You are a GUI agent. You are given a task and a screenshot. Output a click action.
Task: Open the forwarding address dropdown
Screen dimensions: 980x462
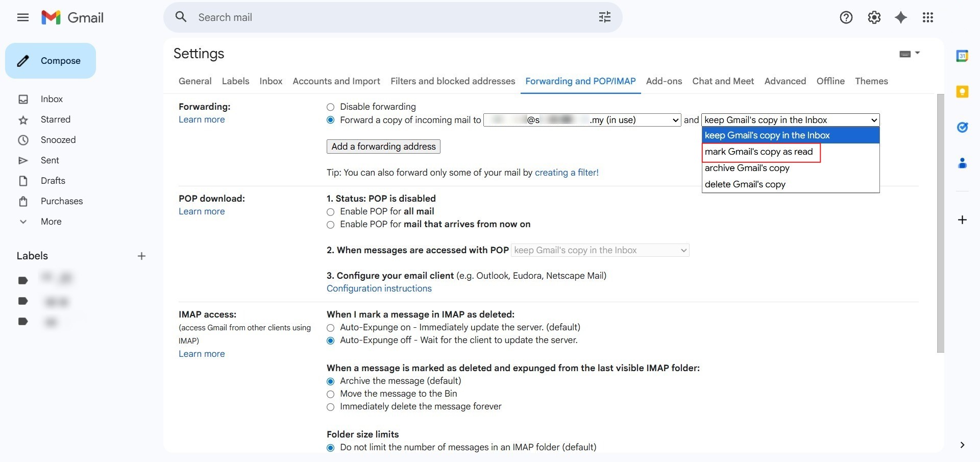click(582, 120)
